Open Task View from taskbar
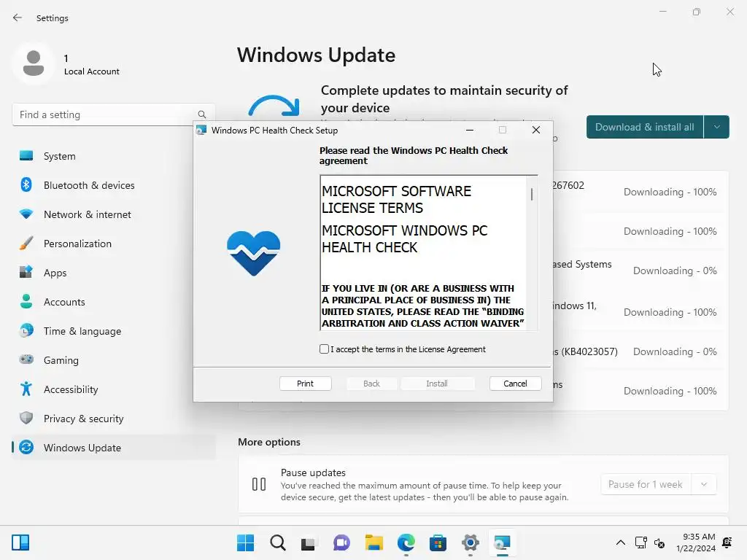Screen dimensions: 747x560 [x=309, y=542]
